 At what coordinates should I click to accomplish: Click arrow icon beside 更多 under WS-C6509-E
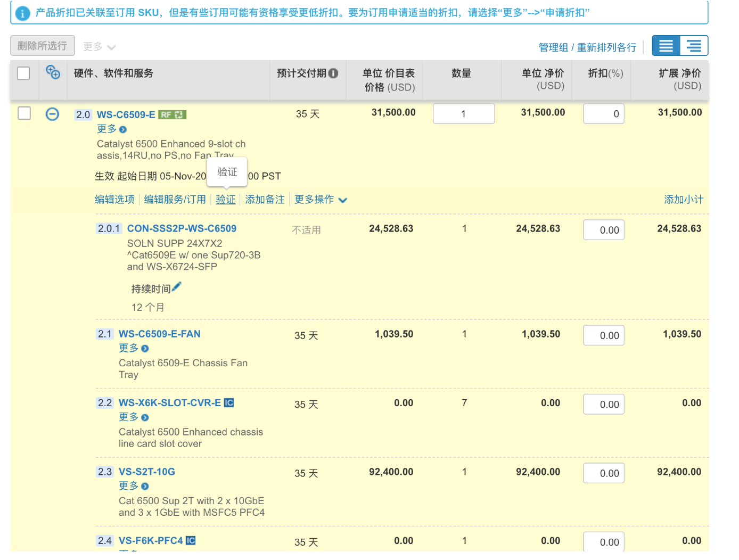pos(123,129)
